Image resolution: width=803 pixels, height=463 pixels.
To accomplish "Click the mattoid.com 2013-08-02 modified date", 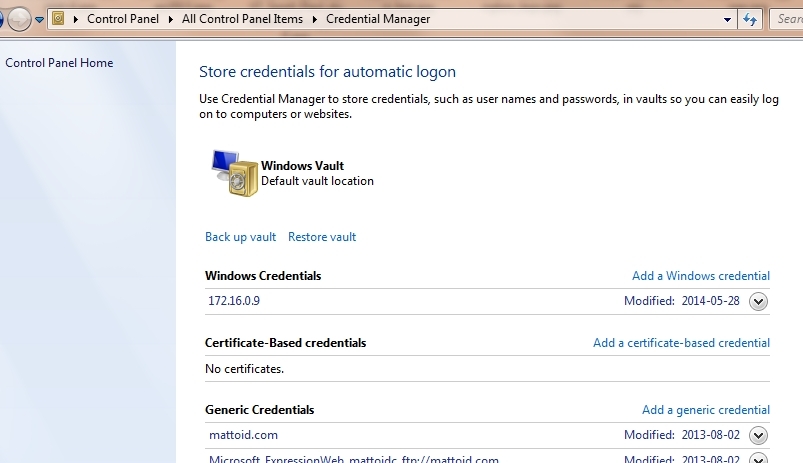I will click(710, 435).
